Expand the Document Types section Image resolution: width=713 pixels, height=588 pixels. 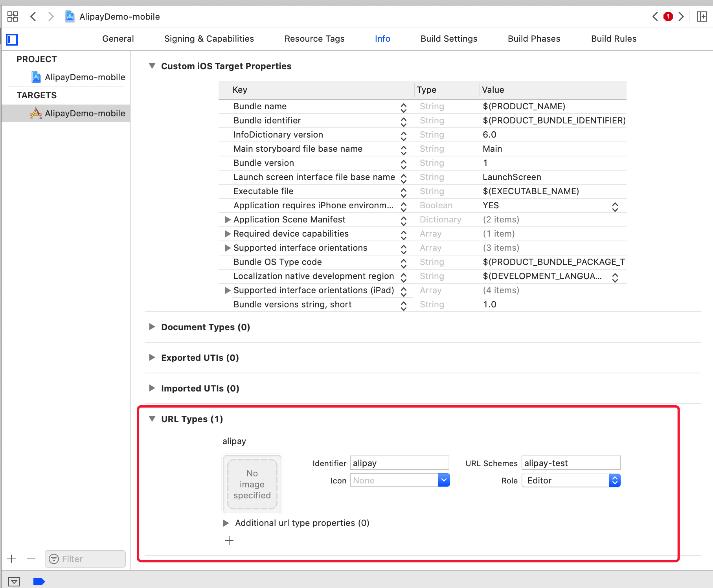(152, 327)
